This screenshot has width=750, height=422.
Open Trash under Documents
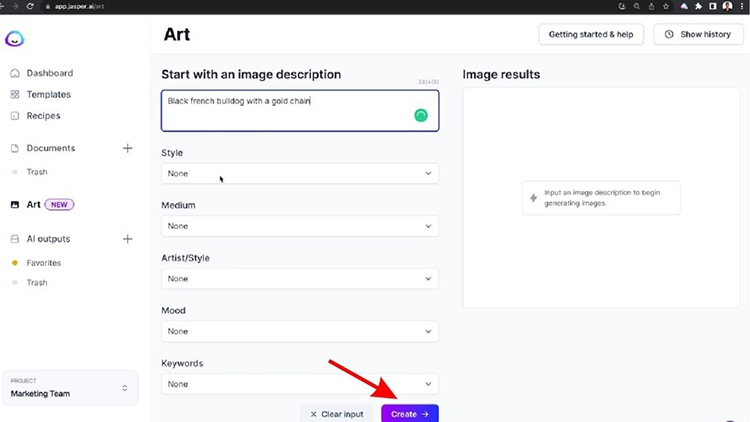pos(37,172)
